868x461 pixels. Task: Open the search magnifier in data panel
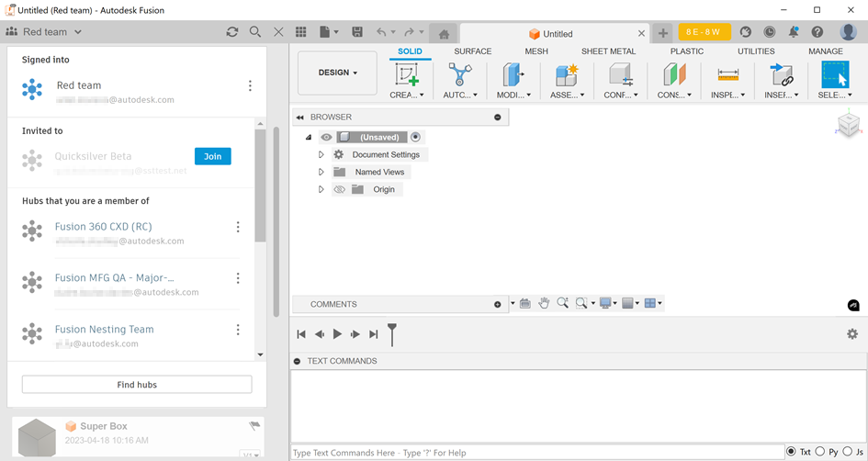pos(254,32)
